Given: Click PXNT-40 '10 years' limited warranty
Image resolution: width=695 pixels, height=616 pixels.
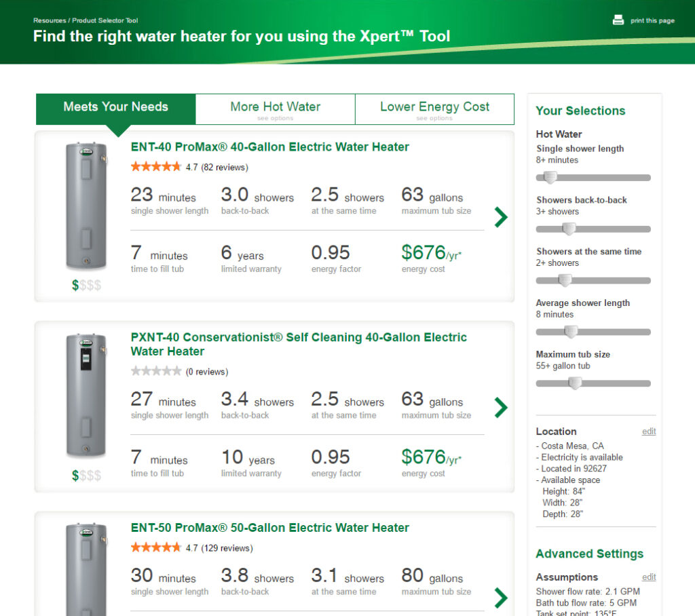Looking at the screenshot, I should point(248,457).
